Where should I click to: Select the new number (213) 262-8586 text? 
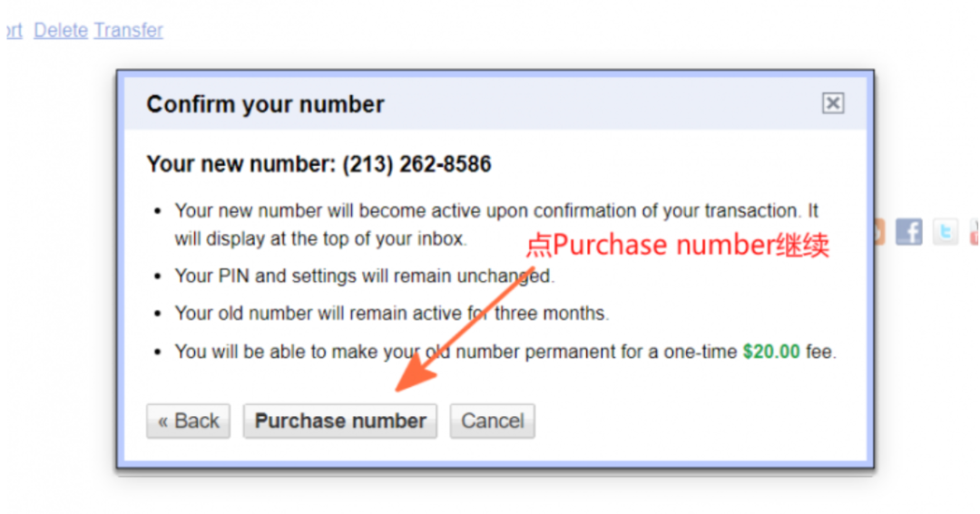[416, 164]
